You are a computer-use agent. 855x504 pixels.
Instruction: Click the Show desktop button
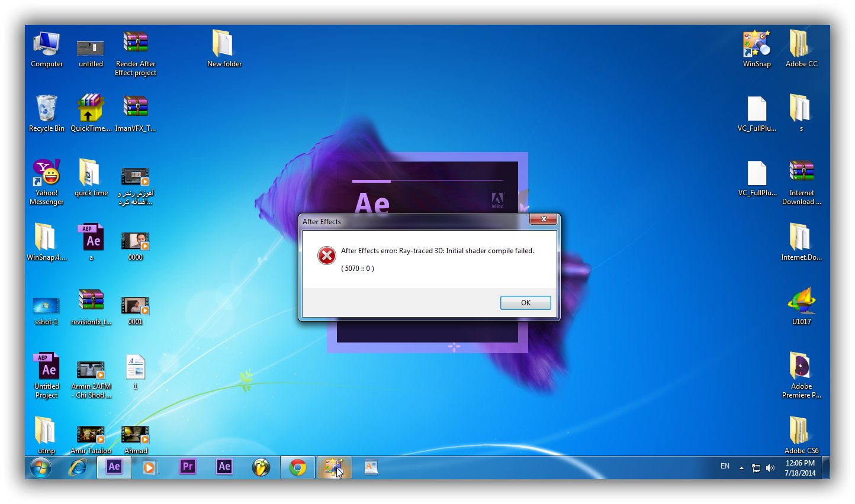826,467
